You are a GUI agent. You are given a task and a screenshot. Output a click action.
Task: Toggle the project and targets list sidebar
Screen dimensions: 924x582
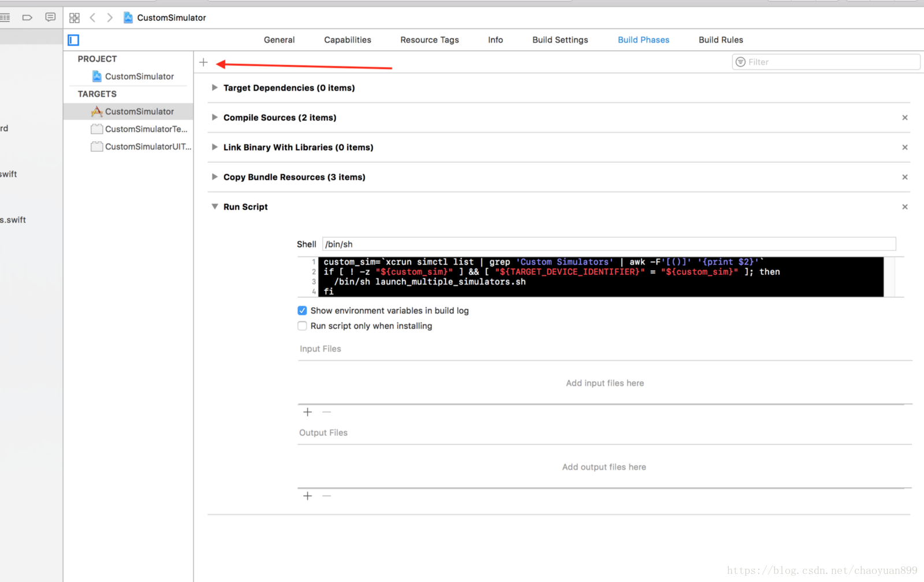[73, 40]
